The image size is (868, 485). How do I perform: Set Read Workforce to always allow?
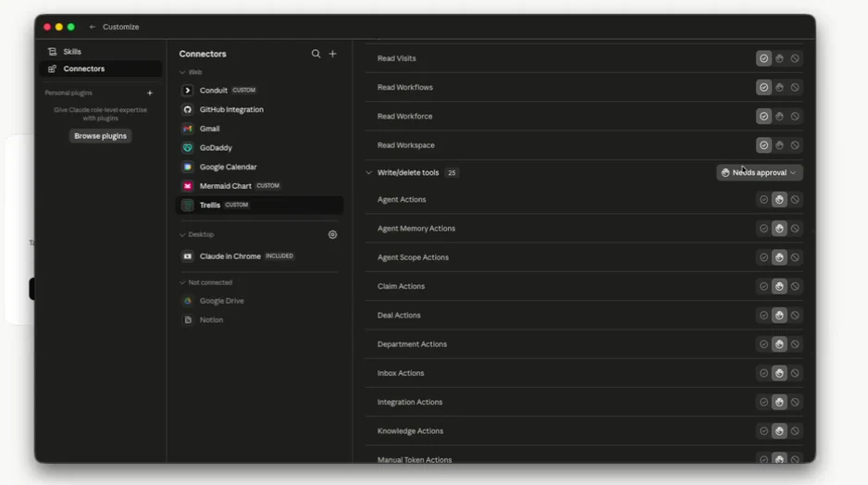point(763,117)
